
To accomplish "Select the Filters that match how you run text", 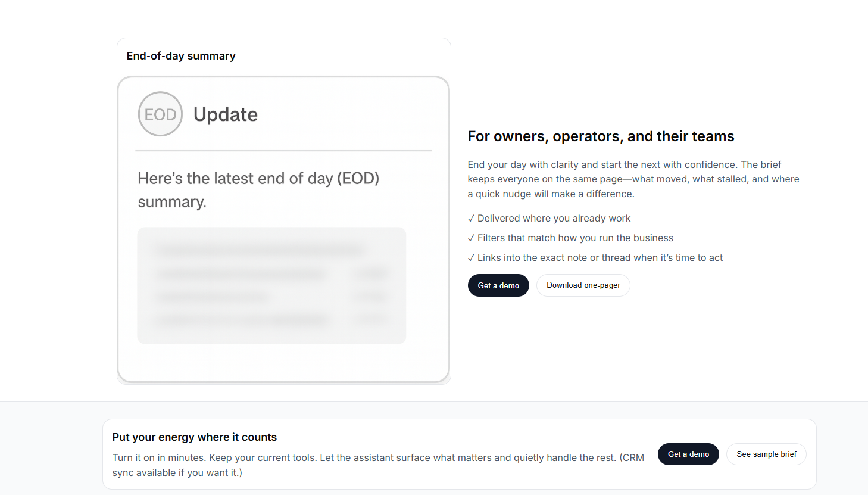I will (x=575, y=238).
